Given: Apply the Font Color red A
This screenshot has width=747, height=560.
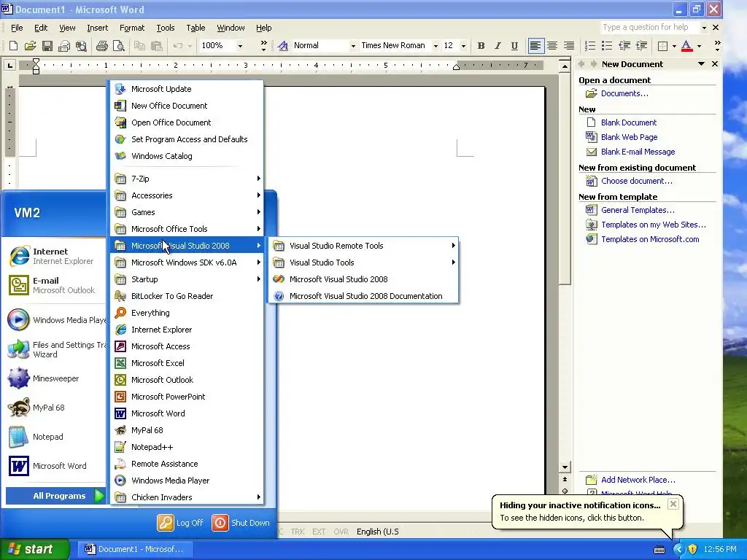Looking at the screenshot, I should point(686,46).
